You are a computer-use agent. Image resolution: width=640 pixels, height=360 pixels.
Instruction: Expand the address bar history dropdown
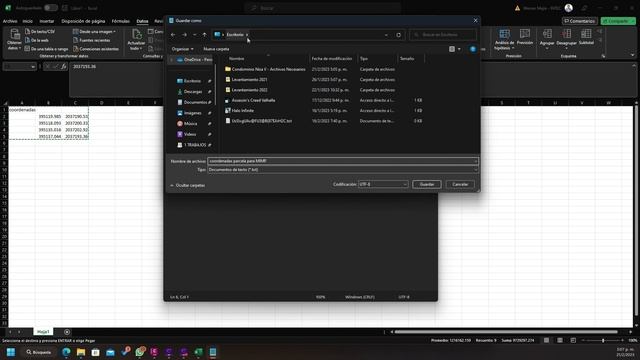pyautogui.click(x=386, y=35)
